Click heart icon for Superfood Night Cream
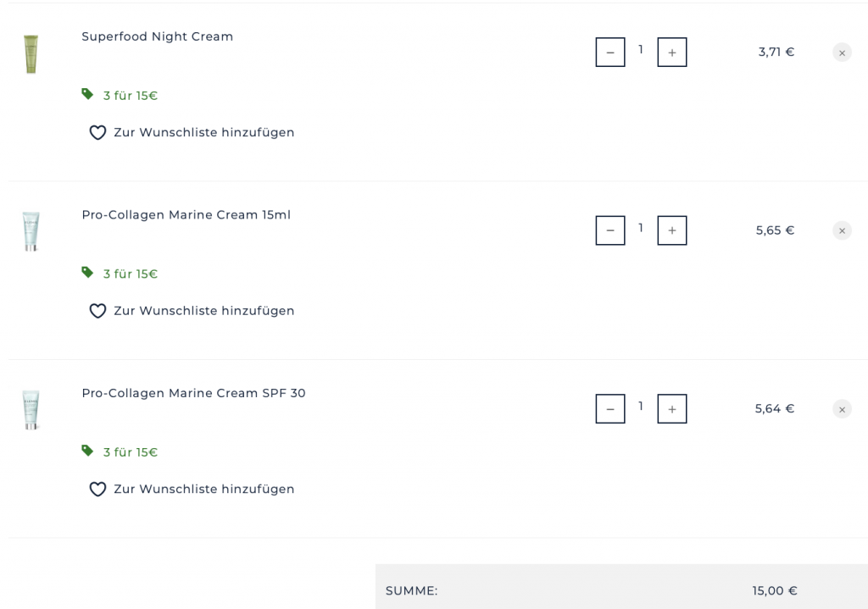 pyautogui.click(x=97, y=133)
